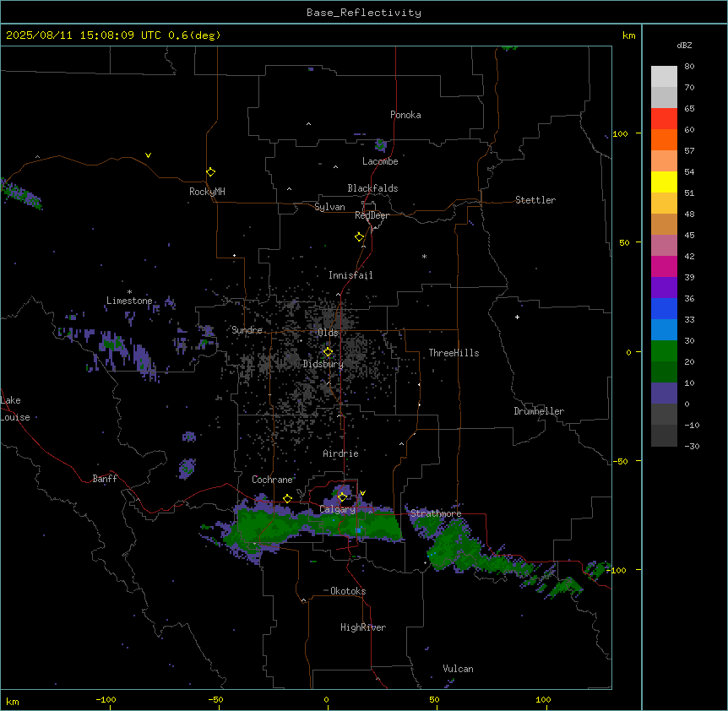
Task: Click the yellow diamond marker above RockyMH
Action: pyautogui.click(x=210, y=171)
